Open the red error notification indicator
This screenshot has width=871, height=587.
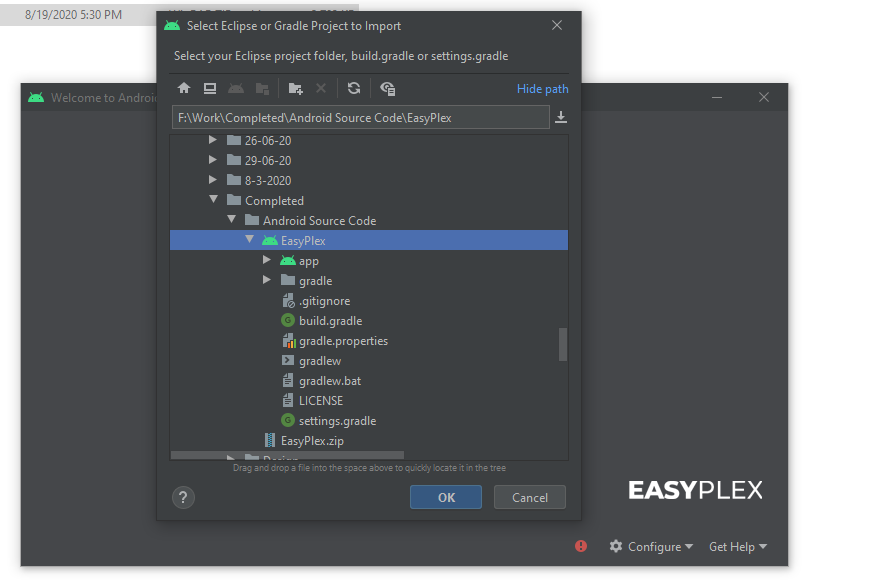coord(581,546)
